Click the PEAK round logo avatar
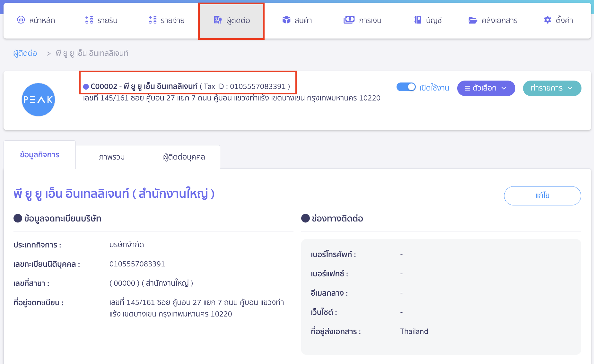Viewport: 594px width, 364px height. [x=39, y=100]
